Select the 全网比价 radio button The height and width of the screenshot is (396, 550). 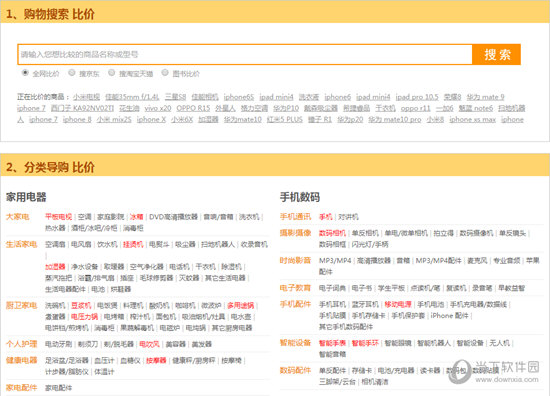tap(25, 73)
